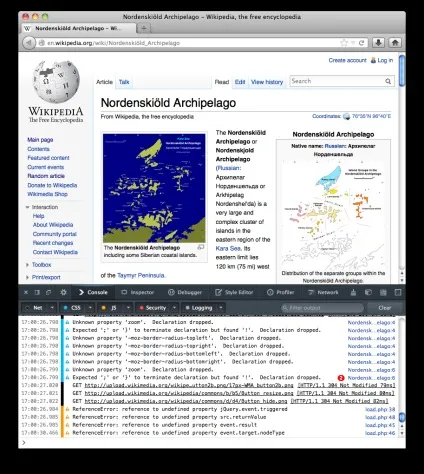Toggle devtools side docking icon
This screenshot has width=424, height=474.
pyautogui.click(x=37, y=292)
